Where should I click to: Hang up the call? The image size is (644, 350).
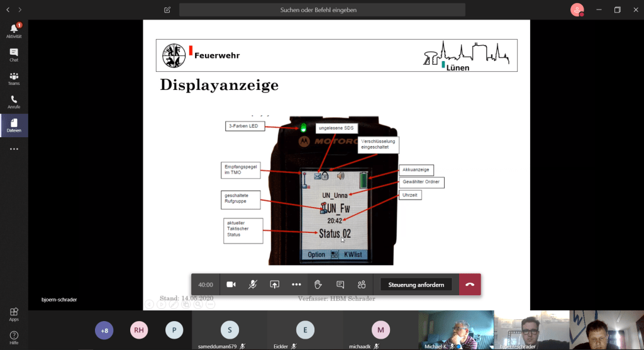[x=470, y=285]
